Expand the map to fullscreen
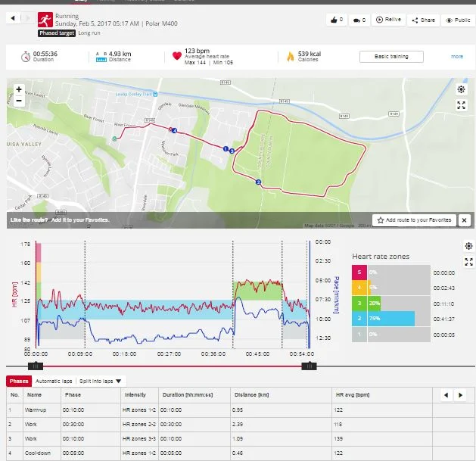 point(462,105)
